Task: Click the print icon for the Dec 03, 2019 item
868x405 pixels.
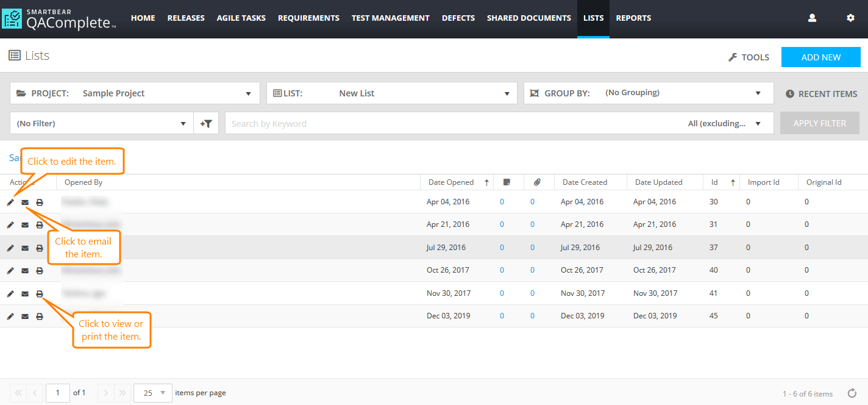Action: pos(40,317)
